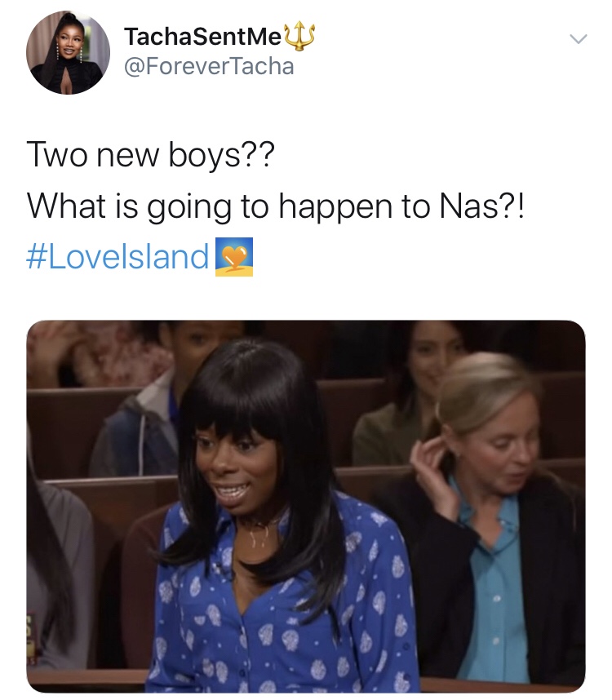The width and height of the screenshot is (612, 700).
Task: Click the blonde woman in the teal shirt
Action: coord(495,513)
